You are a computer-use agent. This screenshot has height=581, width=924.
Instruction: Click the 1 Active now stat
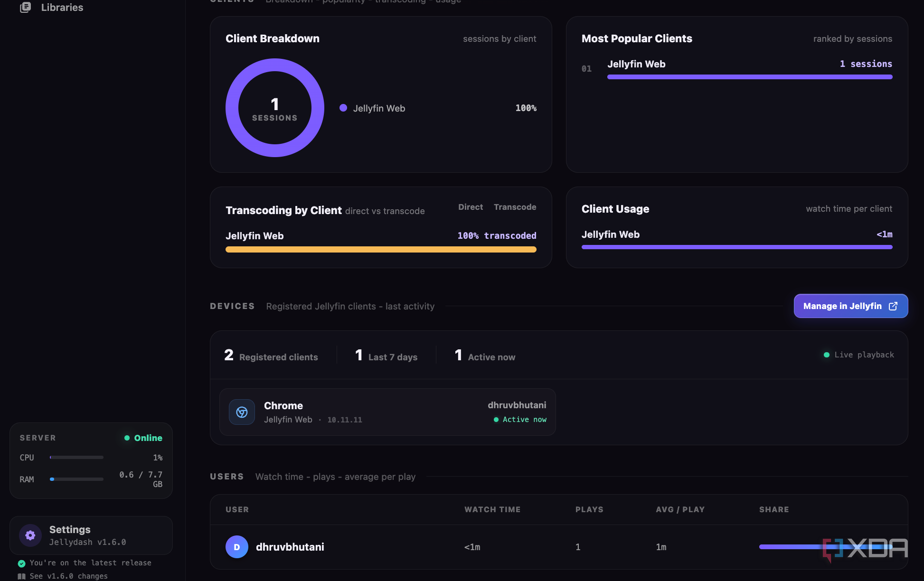point(485,356)
